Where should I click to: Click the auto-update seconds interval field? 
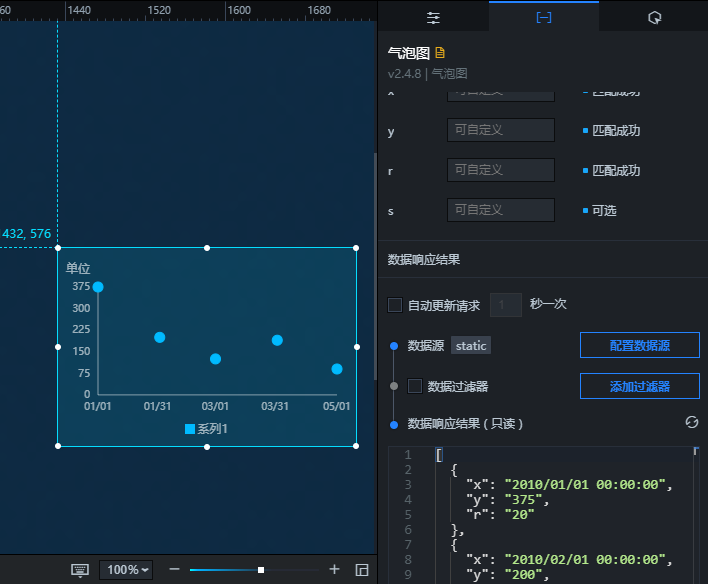pos(506,305)
